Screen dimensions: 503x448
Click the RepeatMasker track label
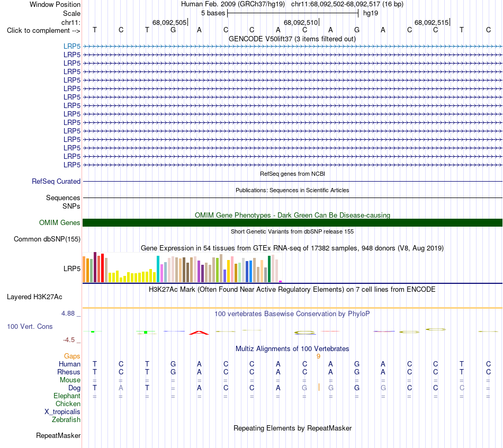(58, 436)
